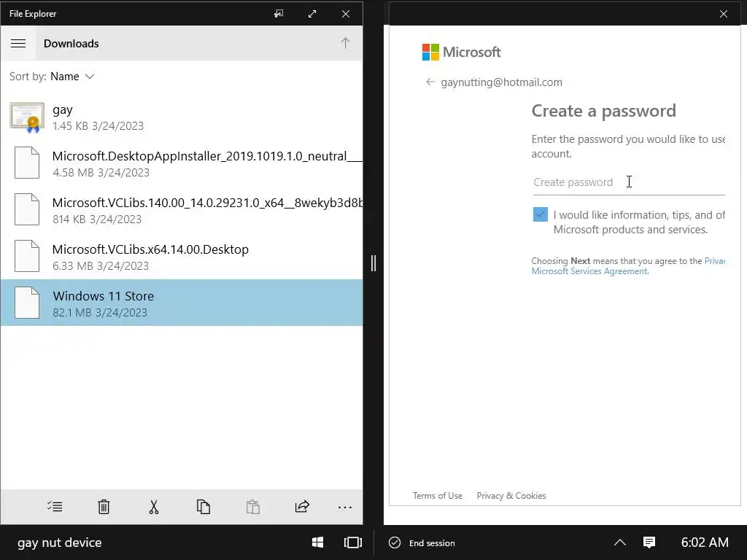Viewport: 747px width, 560px height.
Task: Open the Windows Start button
Action: tap(318, 542)
